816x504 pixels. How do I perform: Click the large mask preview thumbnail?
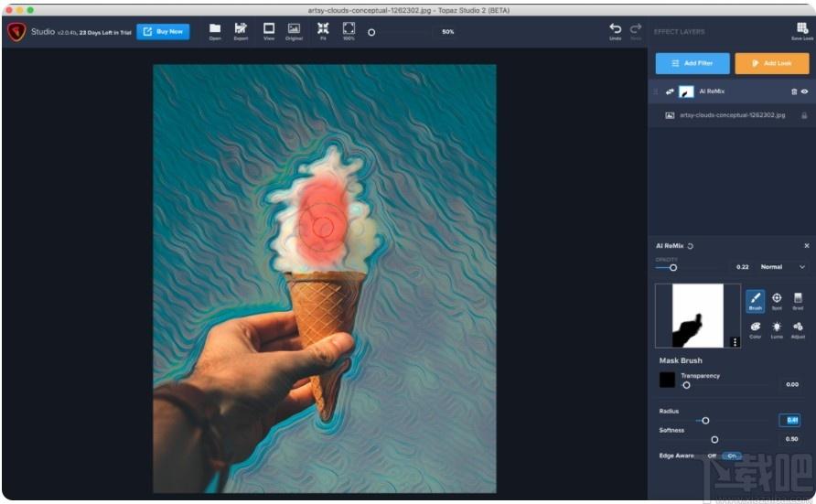click(697, 316)
